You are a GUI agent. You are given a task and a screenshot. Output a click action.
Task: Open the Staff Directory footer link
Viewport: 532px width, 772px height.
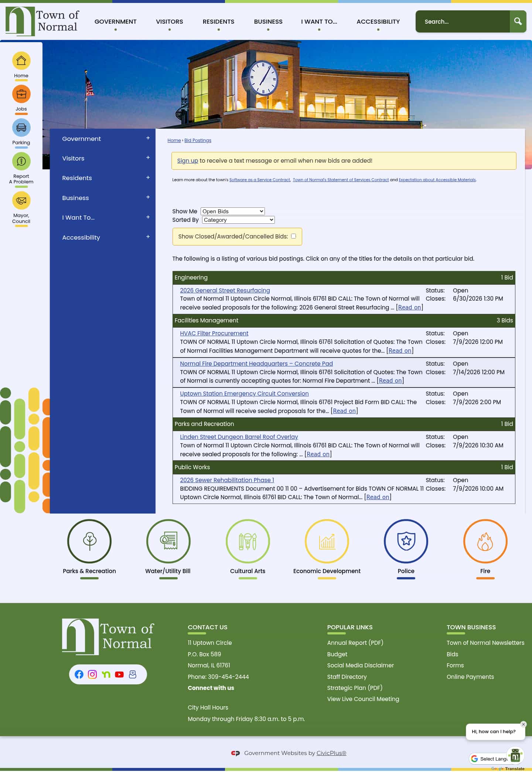click(347, 677)
